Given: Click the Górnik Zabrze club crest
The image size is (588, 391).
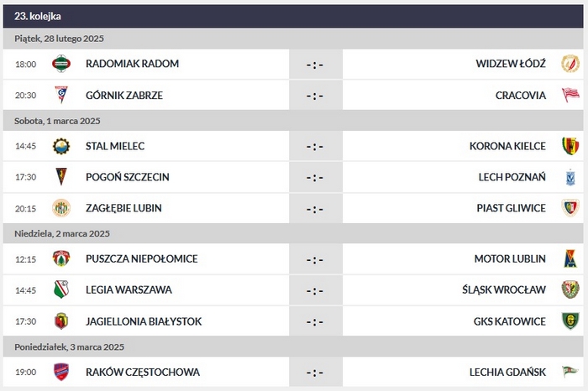Looking at the screenshot, I should 61,95.
